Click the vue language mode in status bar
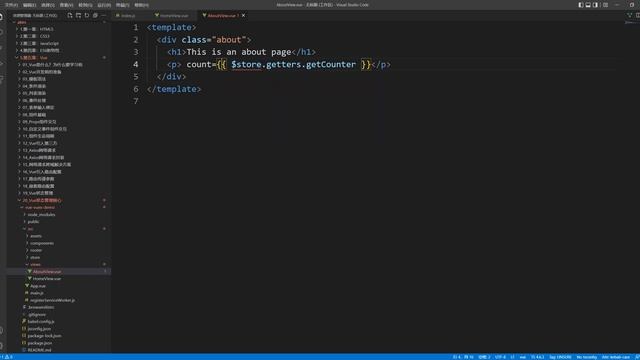This screenshot has width=640, height=360. click(522, 357)
